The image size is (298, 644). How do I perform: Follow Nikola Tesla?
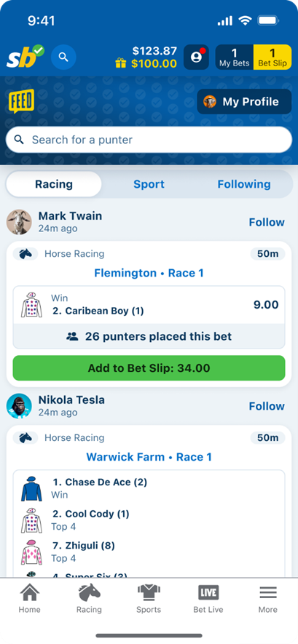[x=267, y=406]
